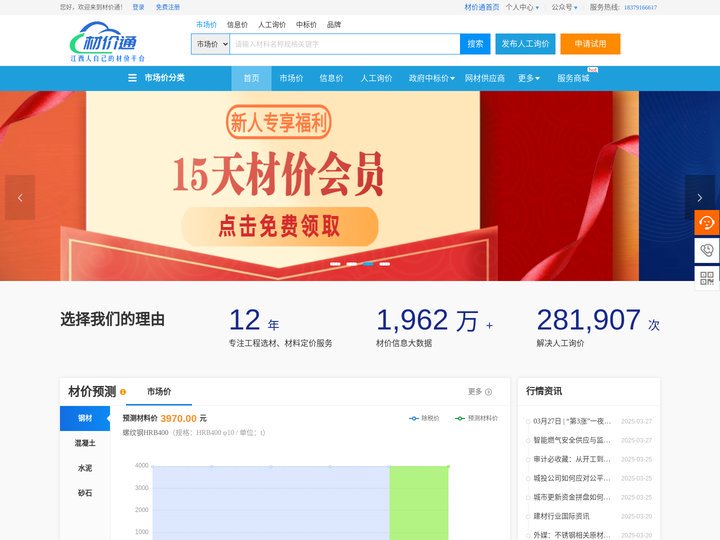The image size is (720, 540).
Task: Expand the 公众号 dropdown in top bar
Action: pos(564,7)
